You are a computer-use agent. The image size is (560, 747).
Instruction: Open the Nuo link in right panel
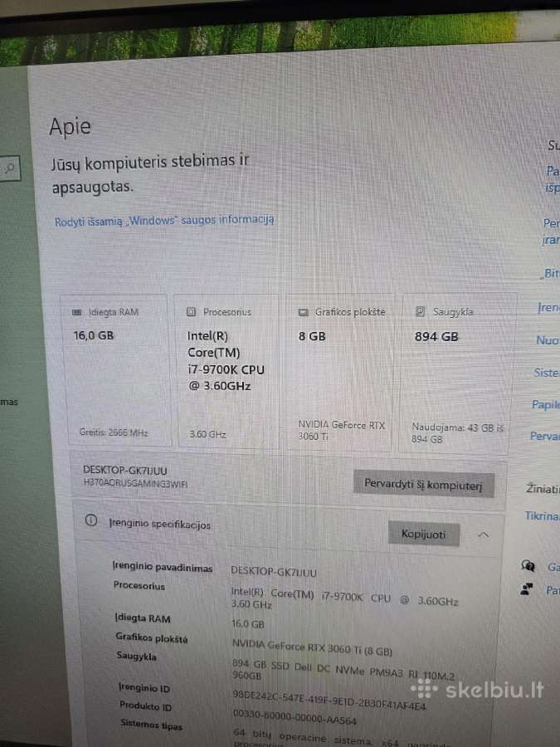548,340
